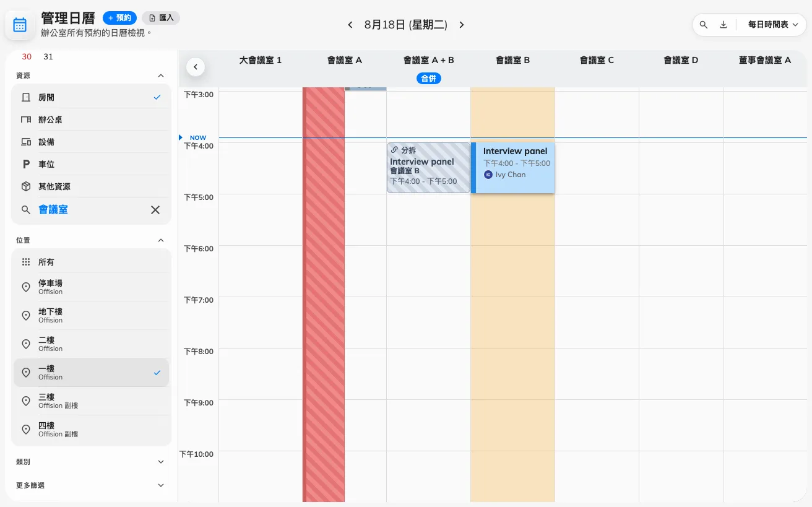The width and height of the screenshot is (812, 507).
Task: Select 所有 locations
Action: 91,262
